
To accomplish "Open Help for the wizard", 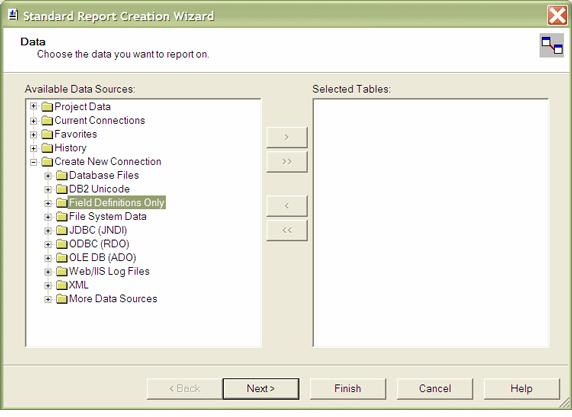I will tap(521, 389).
